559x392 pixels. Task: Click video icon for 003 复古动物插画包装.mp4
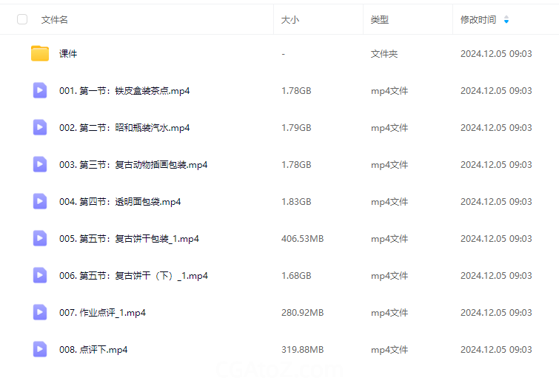tap(40, 164)
